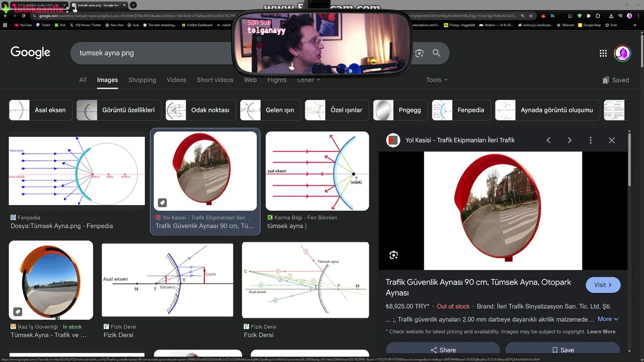This screenshot has width=644, height=362.
Task: Open Karma Bilgi tümsek ayna diagram thumbnail
Action: [x=317, y=171]
